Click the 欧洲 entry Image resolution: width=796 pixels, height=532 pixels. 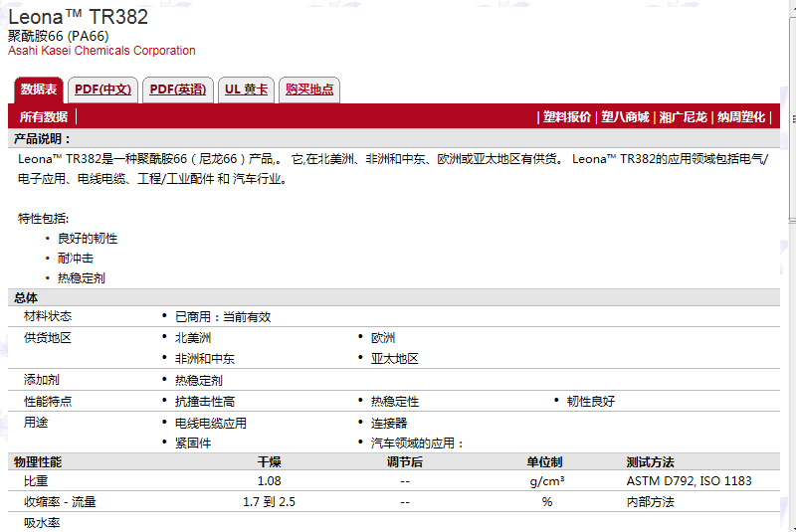point(383,338)
